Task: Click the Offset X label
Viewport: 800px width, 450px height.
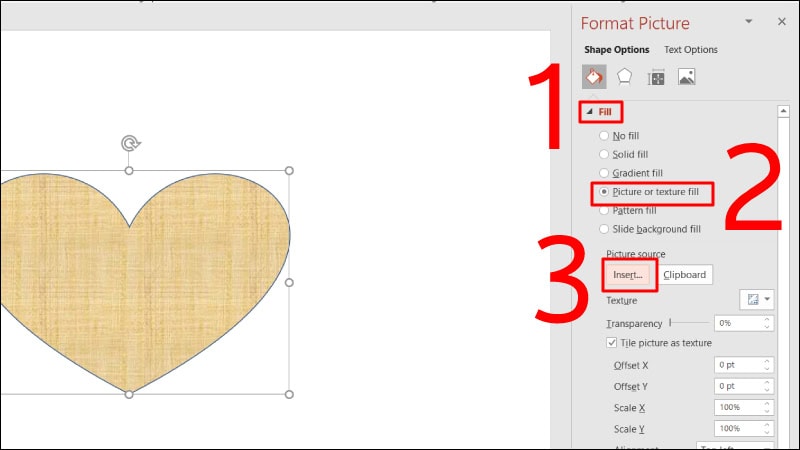Action: click(x=631, y=365)
